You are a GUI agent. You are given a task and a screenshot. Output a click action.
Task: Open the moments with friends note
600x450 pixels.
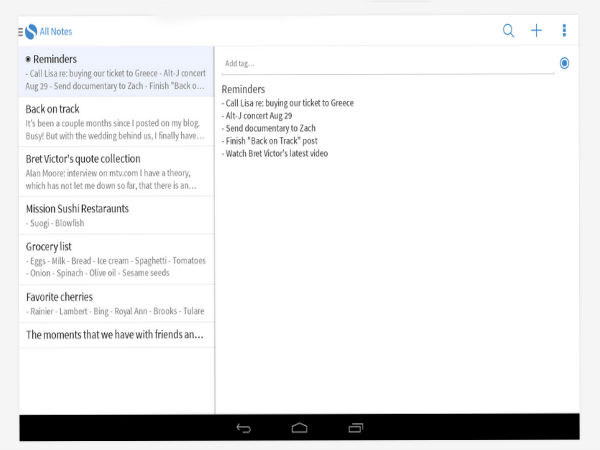tap(116, 335)
